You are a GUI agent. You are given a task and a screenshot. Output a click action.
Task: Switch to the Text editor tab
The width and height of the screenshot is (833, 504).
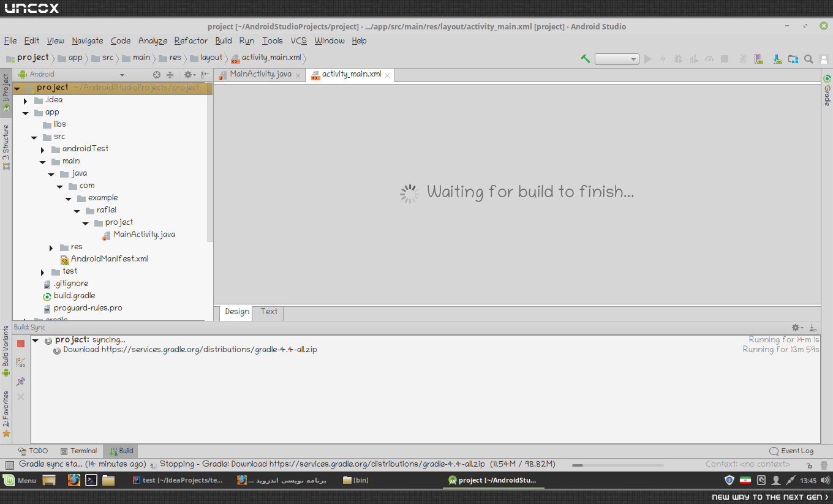pyautogui.click(x=269, y=312)
